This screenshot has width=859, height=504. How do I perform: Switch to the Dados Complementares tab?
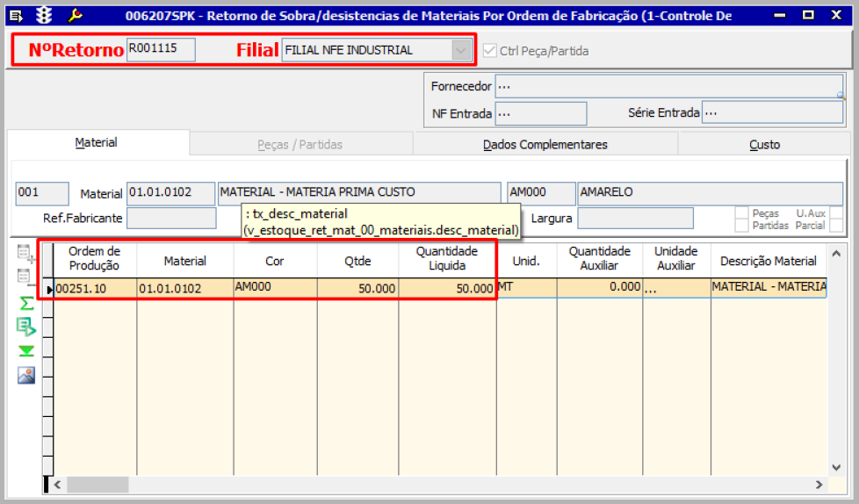tap(545, 145)
